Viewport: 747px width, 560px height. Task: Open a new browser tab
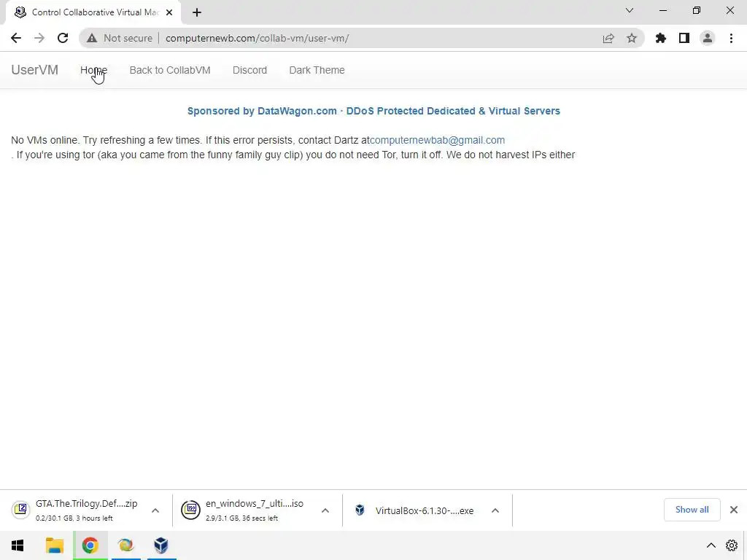tap(197, 12)
